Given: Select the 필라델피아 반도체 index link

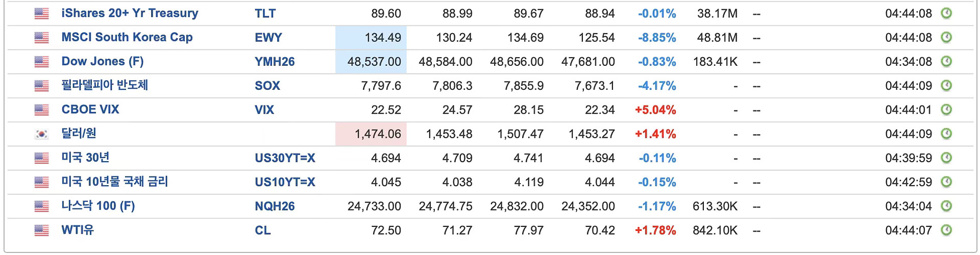Looking at the screenshot, I should 105,85.
